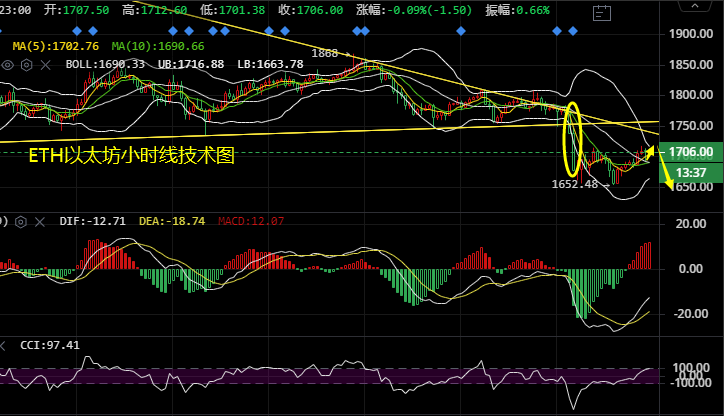
Task: Click the 1900.00 price axis label
Action: [x=691, y=34]
